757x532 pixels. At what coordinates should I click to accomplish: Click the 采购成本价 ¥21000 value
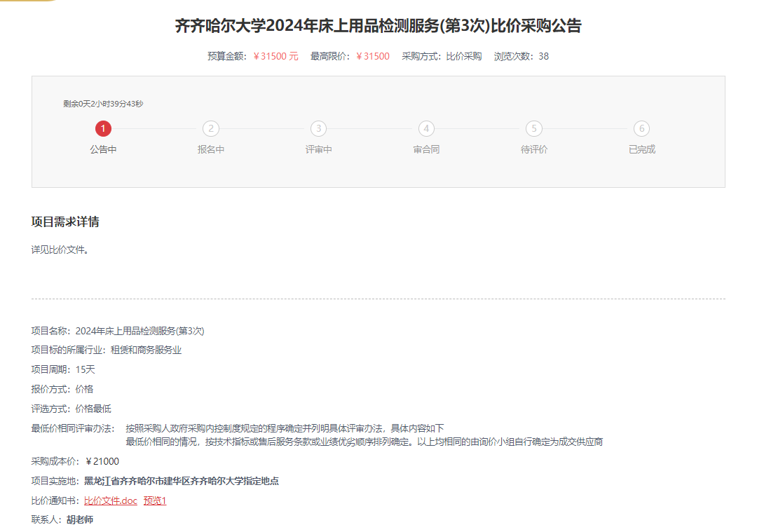pos(102,461)
